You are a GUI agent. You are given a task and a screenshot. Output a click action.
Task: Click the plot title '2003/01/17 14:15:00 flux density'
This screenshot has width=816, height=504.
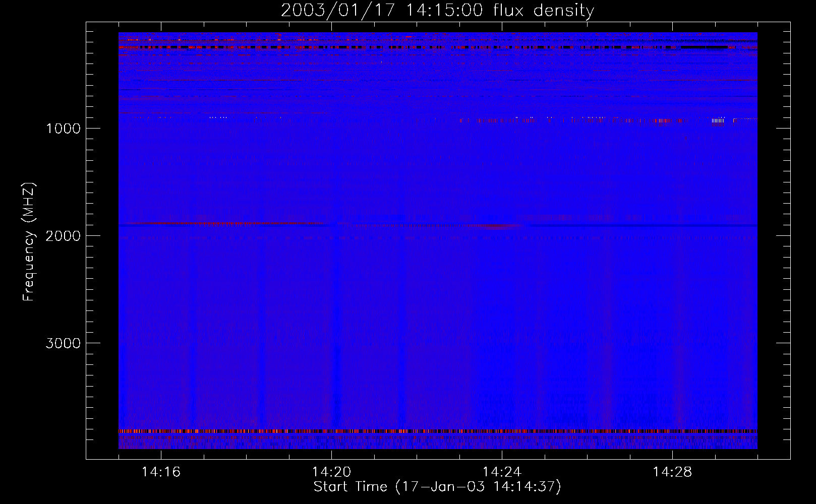437,11
